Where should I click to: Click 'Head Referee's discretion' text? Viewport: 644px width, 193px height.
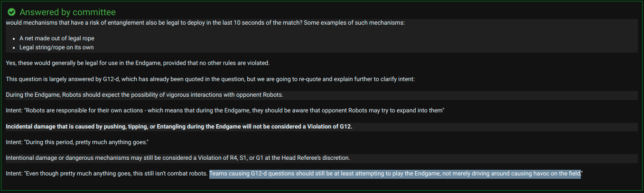click(315, 158)
